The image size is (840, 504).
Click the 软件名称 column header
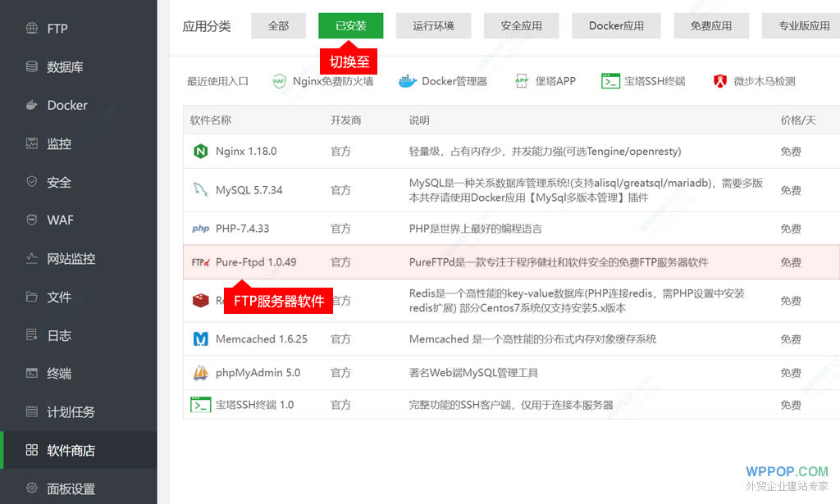point(211,120)
